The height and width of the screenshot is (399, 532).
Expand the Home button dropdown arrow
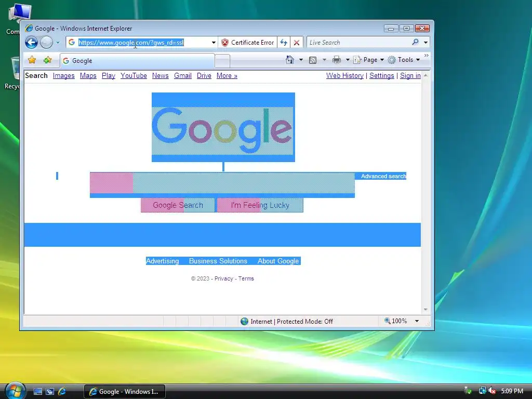301,60
